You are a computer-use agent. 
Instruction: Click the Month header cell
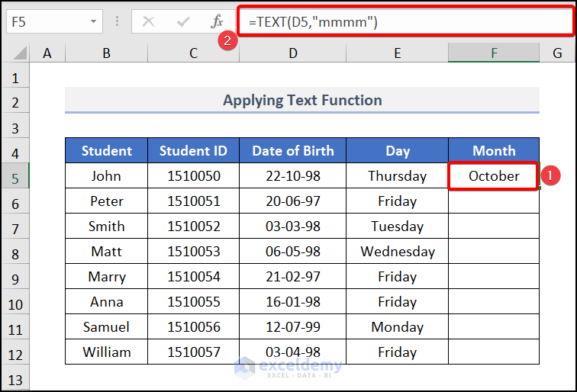494,150
